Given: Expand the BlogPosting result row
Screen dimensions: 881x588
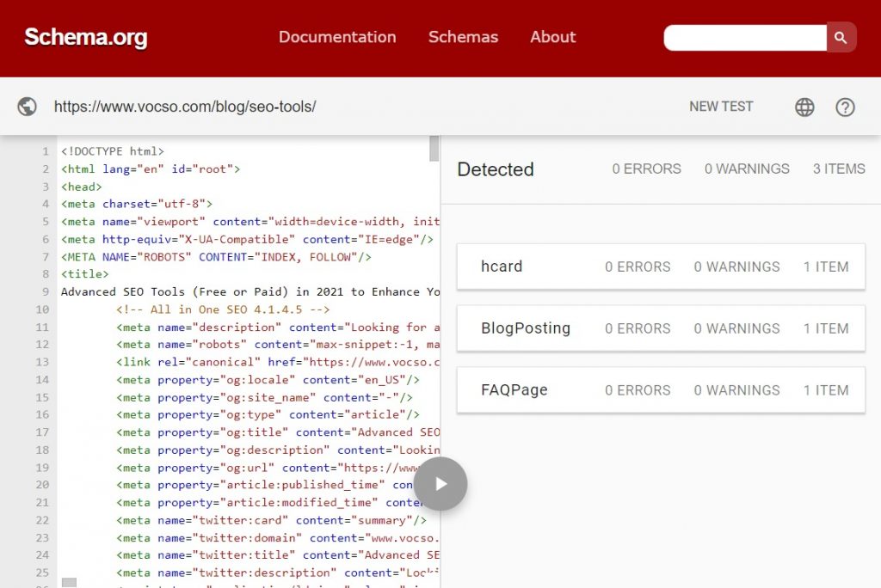Looking at the screenshot, I should tap(660, 328).
